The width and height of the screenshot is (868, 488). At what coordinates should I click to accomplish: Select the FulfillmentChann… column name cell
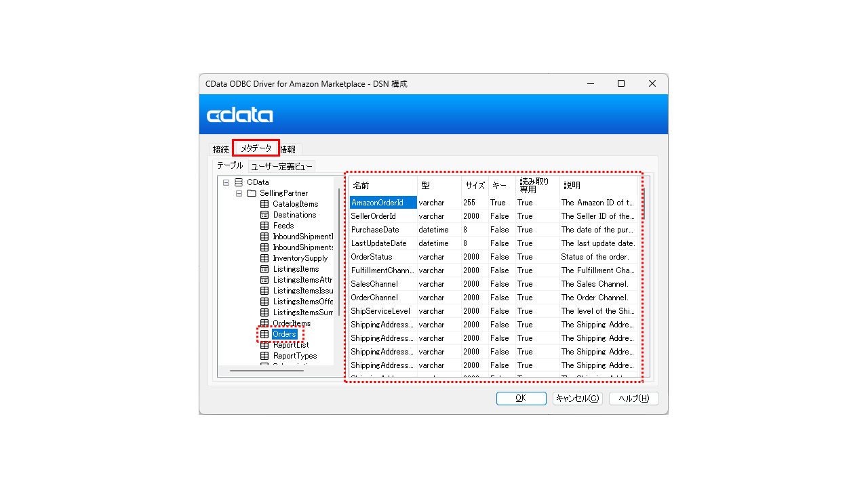(383, 270)
